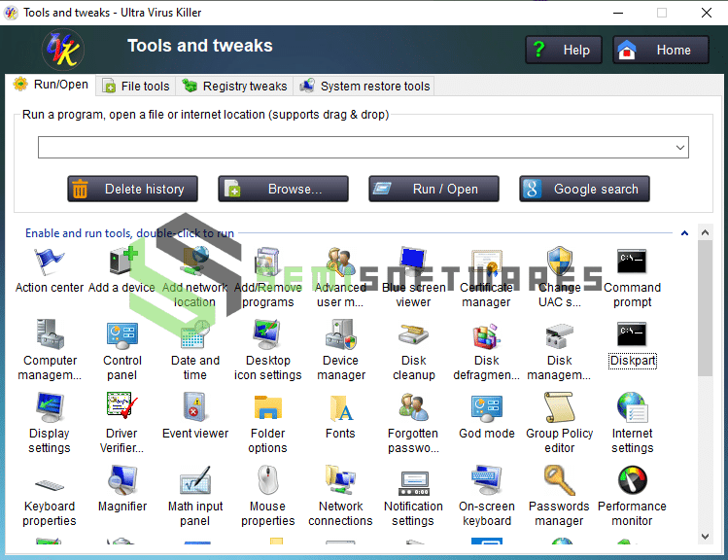This screenshot has height=560, width=728.
Task: Collapse the Enable and run tools section
Action: point(684,233)
